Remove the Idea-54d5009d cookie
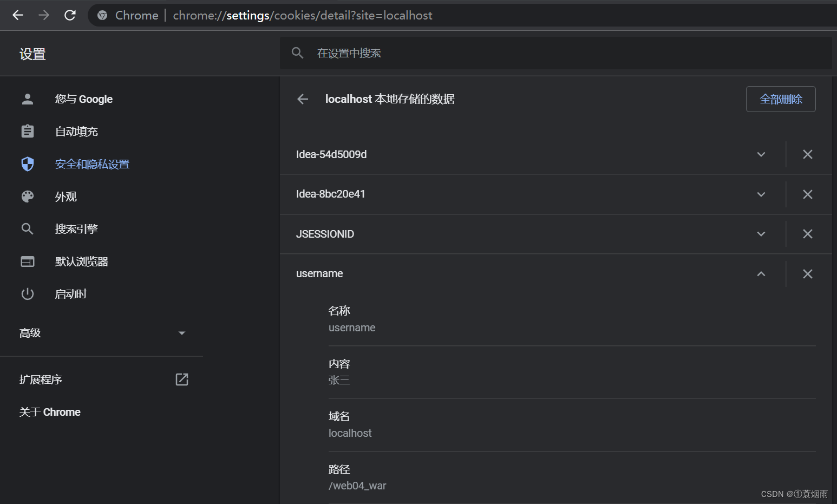Screen dimensions: 837x504 tap(808, 155)
